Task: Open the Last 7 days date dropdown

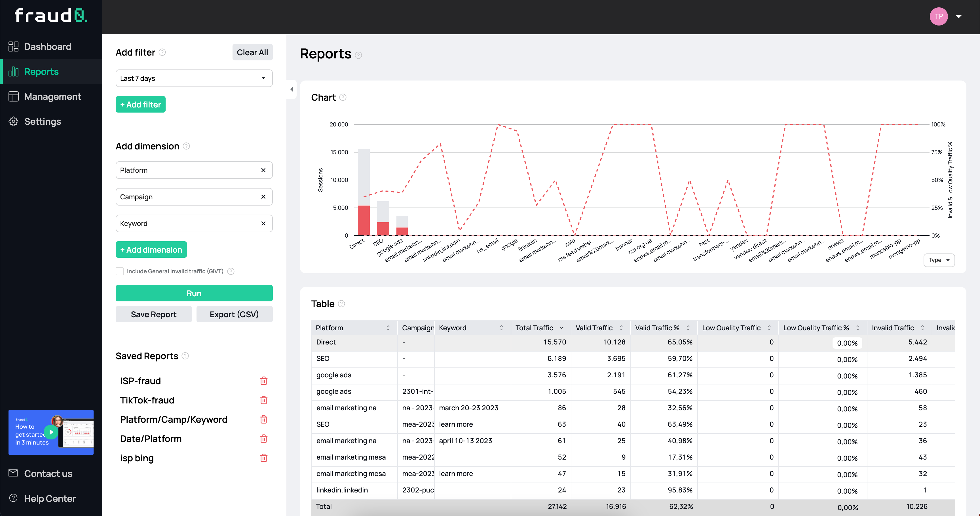Action: (x=194, y=78)
